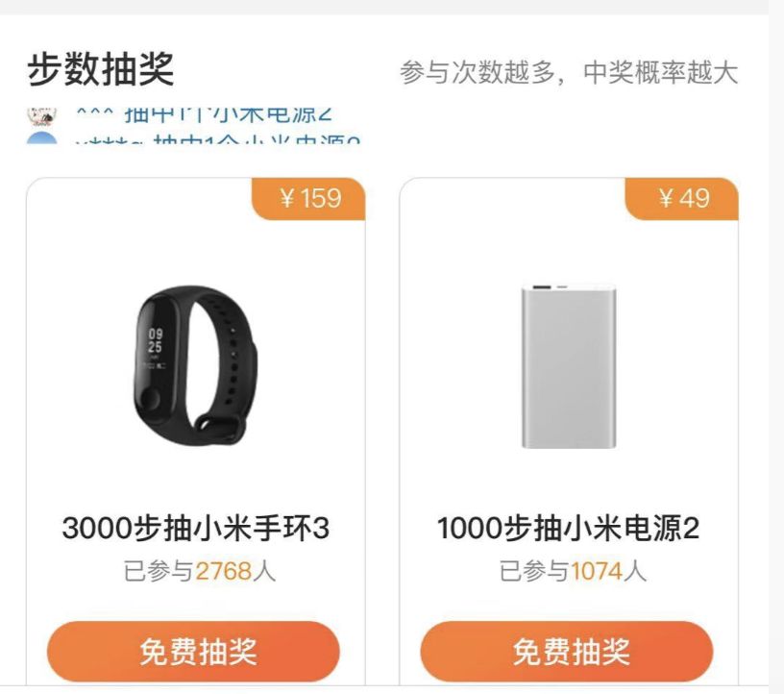Tap the ¥159 price tag
The height and width of the screenshot is (694, 784).
pos(308,199)
